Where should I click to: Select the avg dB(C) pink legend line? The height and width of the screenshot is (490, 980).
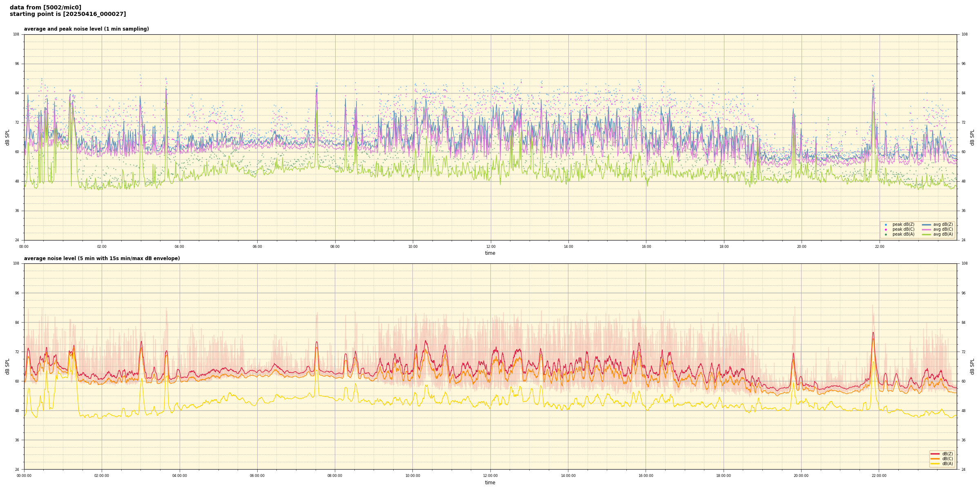pyautogui.click(x=927, y=229)
